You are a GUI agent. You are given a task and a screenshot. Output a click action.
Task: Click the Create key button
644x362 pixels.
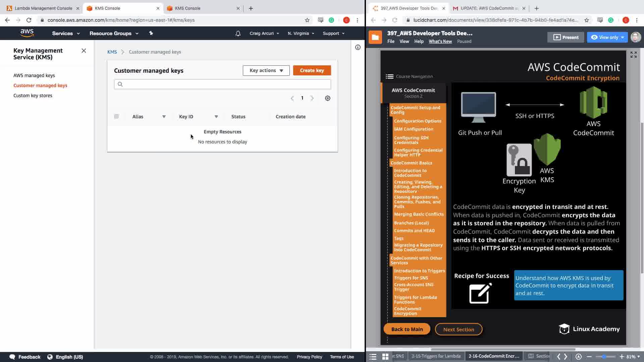[312, 70]
